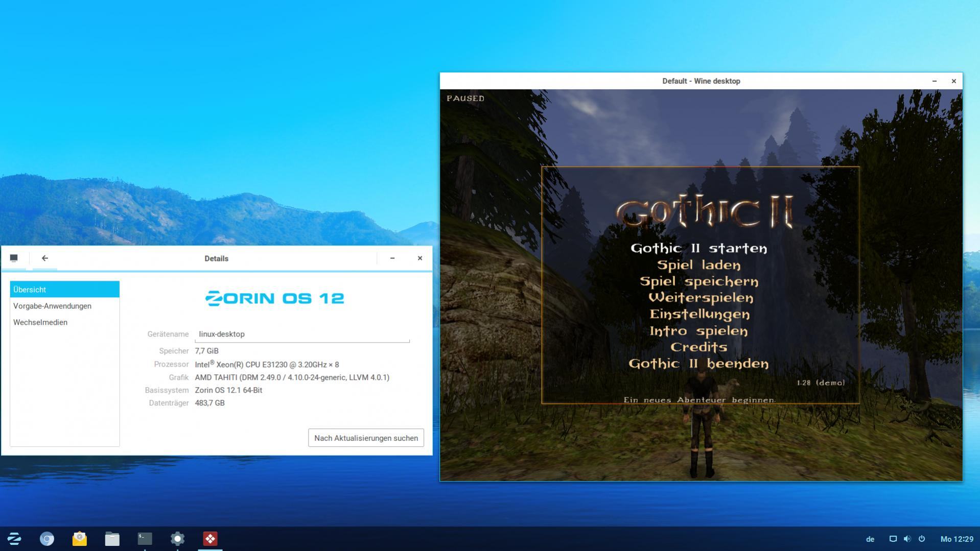
Task: Open the display indicator in system tray
Action: [x=893, y=539]
